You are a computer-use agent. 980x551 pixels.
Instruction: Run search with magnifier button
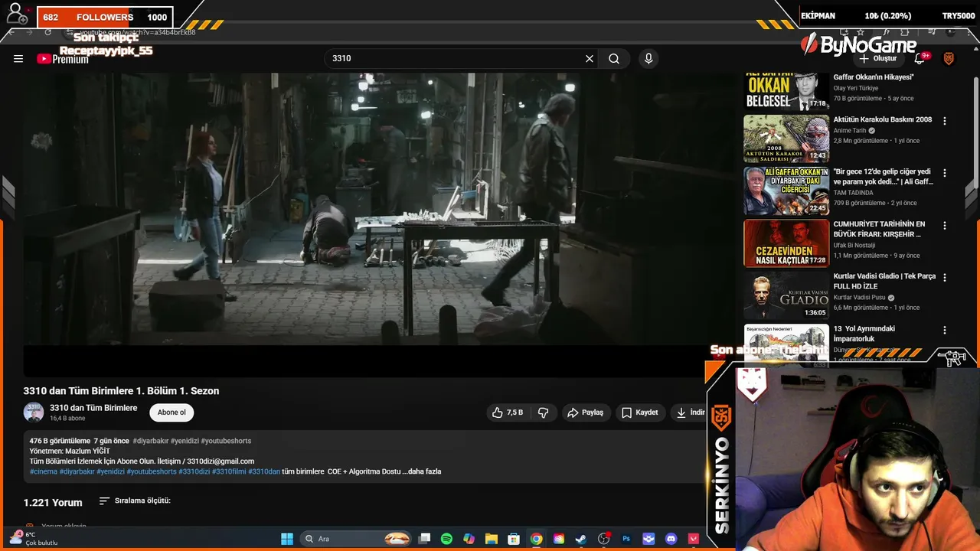[614, 59]
